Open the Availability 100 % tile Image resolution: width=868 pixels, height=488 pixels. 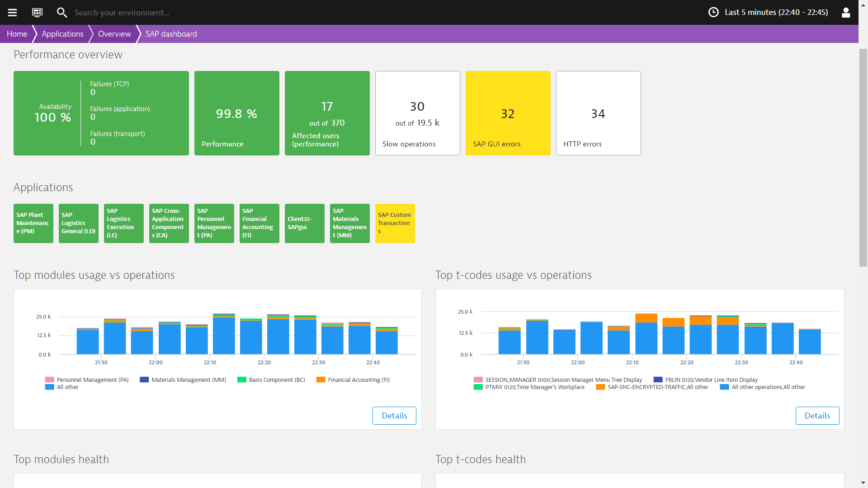(x=101, y=113)
